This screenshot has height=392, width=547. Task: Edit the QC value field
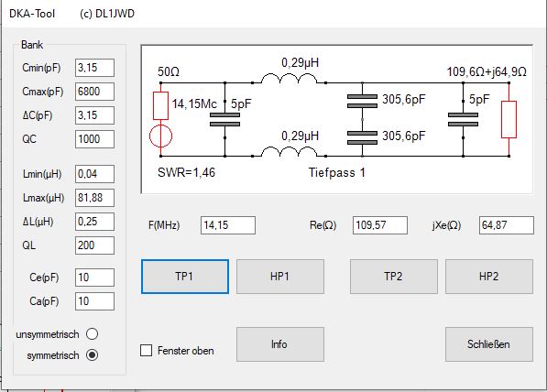(94, 139)
